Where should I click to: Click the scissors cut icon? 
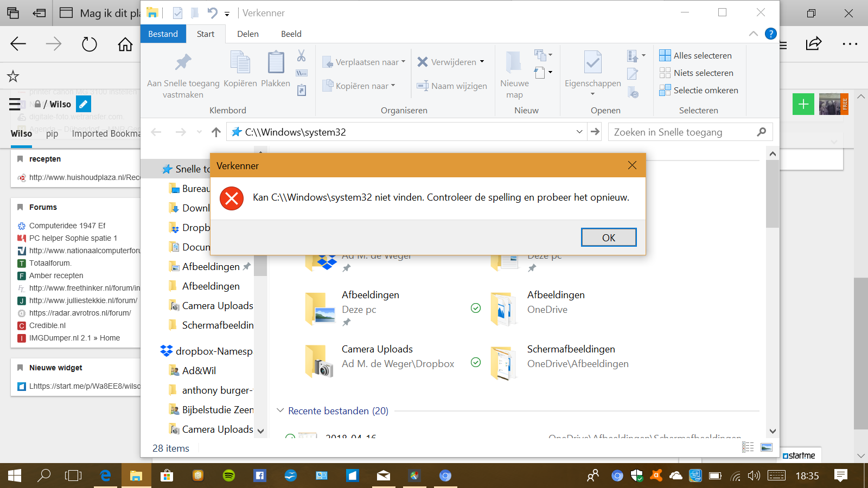click(x=301, y=55)
